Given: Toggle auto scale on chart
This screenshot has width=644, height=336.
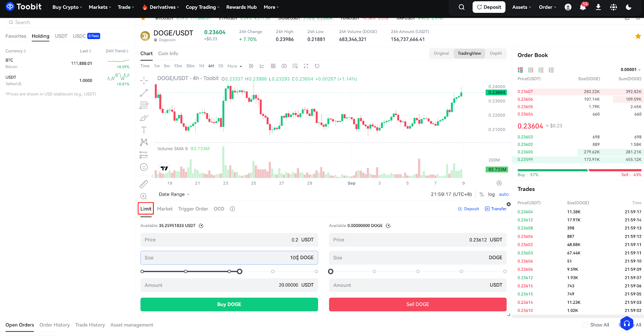Looking at the screenshot, I should 504,194.
